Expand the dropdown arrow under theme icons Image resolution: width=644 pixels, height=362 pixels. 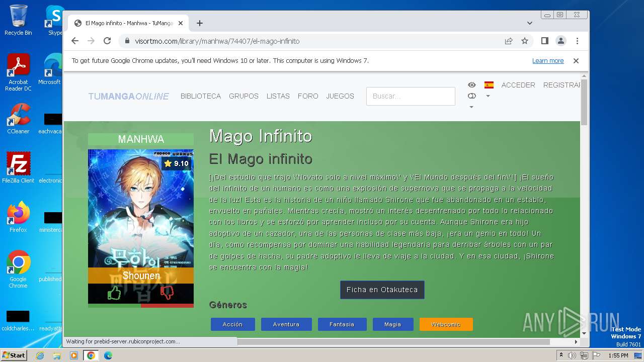coord(471,107)
